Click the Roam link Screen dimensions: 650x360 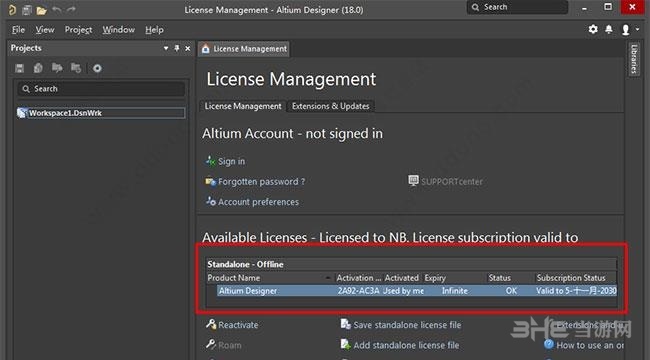pyautogui.click(x=229, y=345)
